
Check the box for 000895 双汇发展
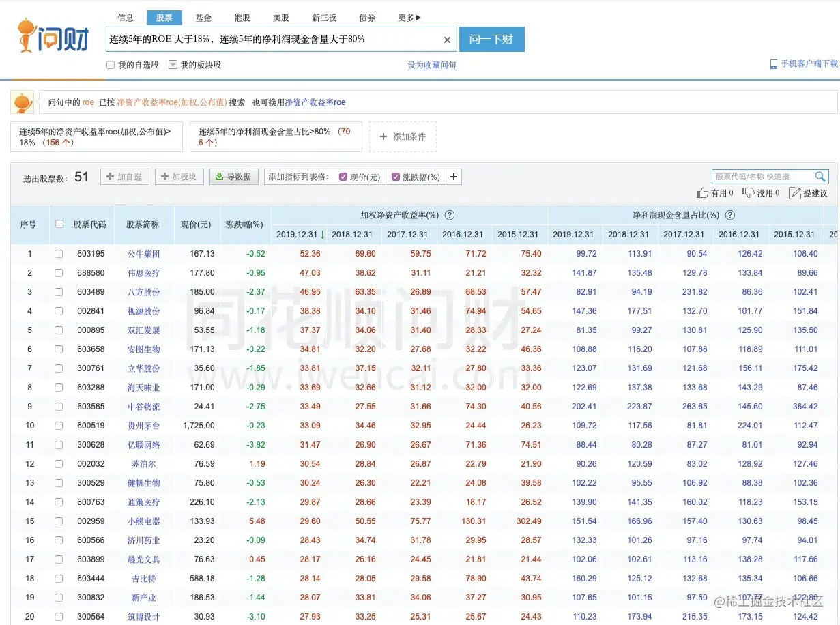tap(59, 330)
